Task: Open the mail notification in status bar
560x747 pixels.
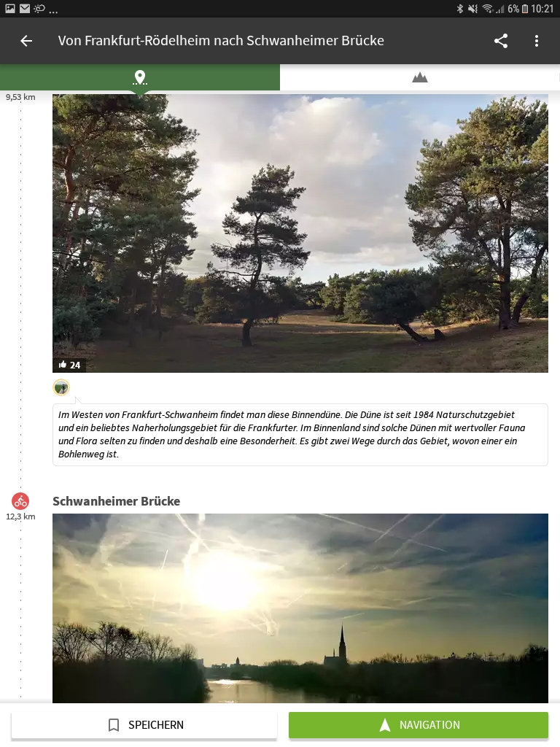Action: pyautogui.click(x=25, y=9)
